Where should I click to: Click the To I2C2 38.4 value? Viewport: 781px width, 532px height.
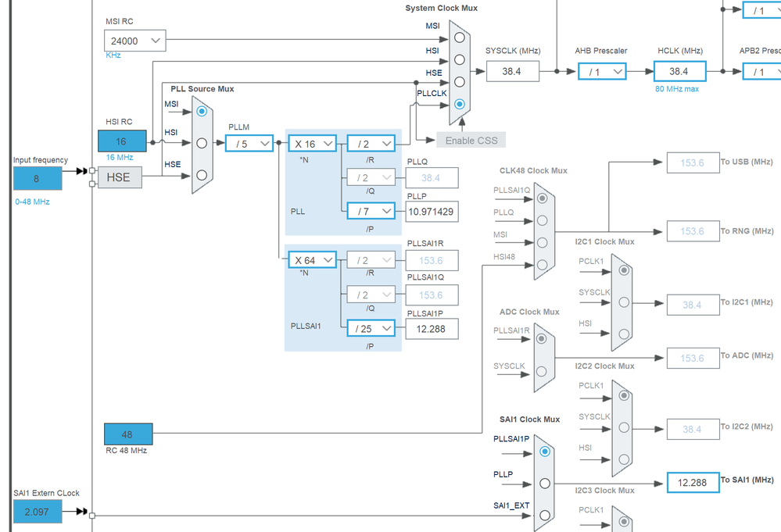click(693, 429)
